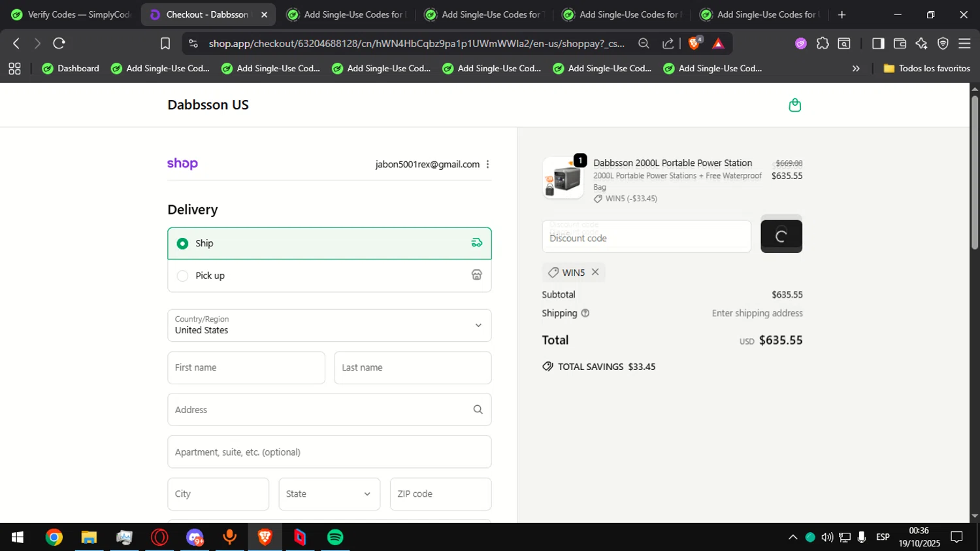Open Brave Rewards triangle icon
980x551 pixels.
click(718, 43)
